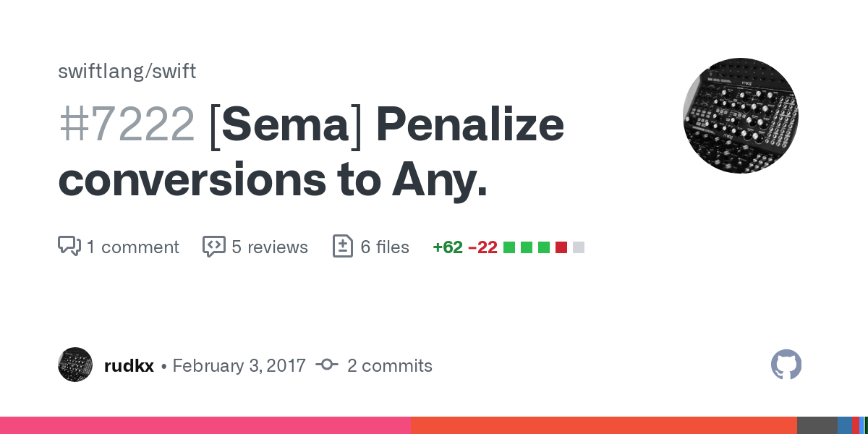This screenshot has width=868, height=434.
Task: Click the code review icon
Action: coord(214,247)
